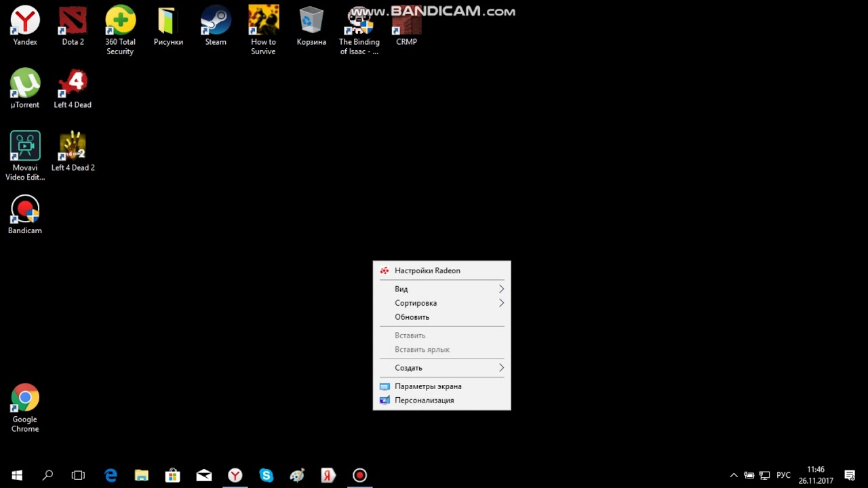Select the Dota 2 desktop icon
Viewport: 868px width, 488px height.
[x=73, y=26]
